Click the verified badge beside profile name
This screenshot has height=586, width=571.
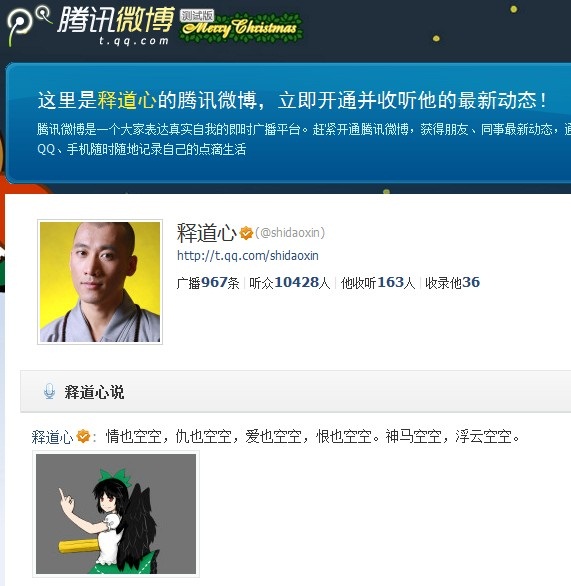[246, 233]
